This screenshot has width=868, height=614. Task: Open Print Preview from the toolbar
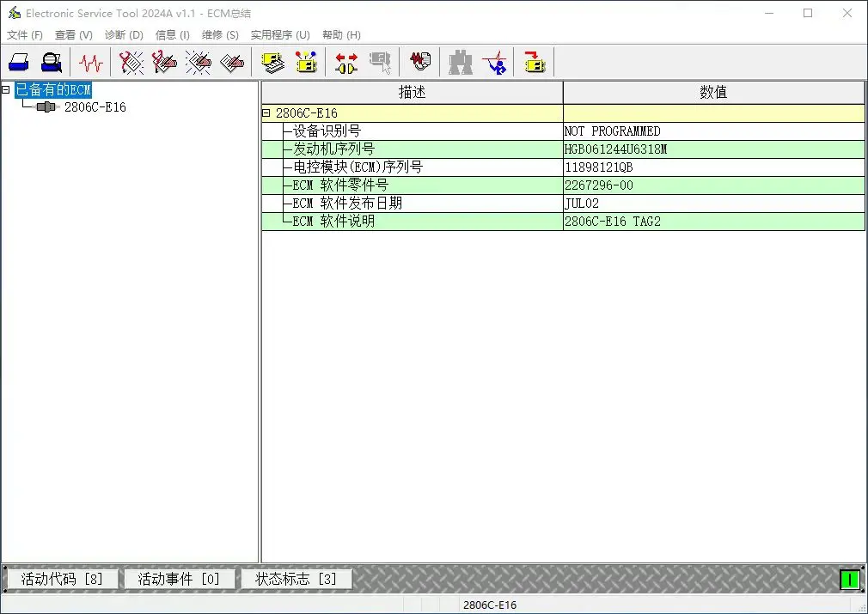tap(52, 62)
